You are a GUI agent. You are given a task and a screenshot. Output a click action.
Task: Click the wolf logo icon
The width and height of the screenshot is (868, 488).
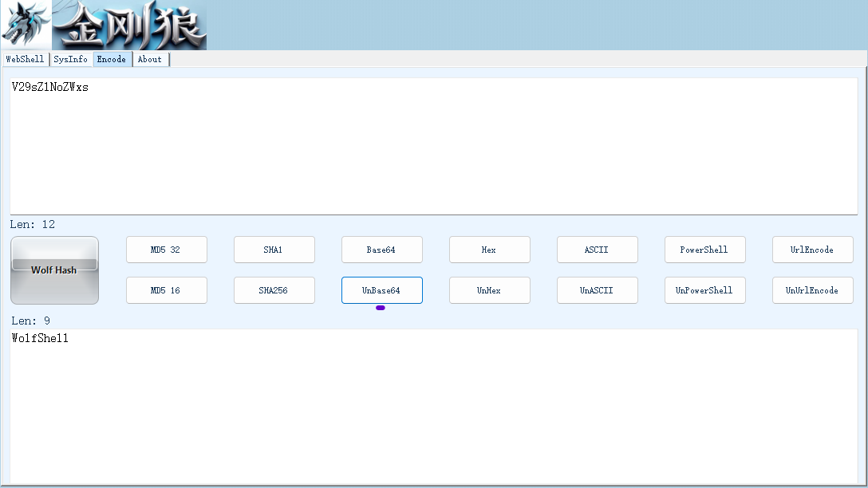(x=26, y=25)
